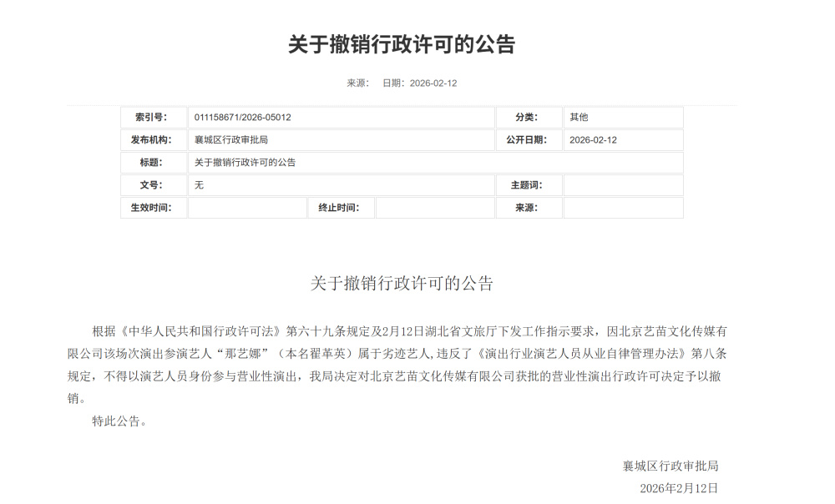The height and width of the screenshot is (504, 835).
Task: Click the 襄城区行政审批局 signature at bottom
Action: tap(670, 466)
